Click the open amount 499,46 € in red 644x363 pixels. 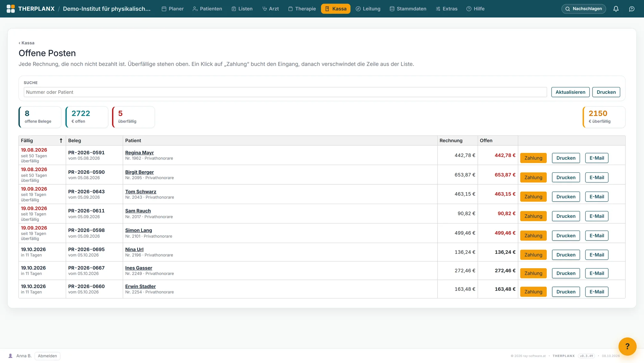pyautogui.click(x=505, y=233)
